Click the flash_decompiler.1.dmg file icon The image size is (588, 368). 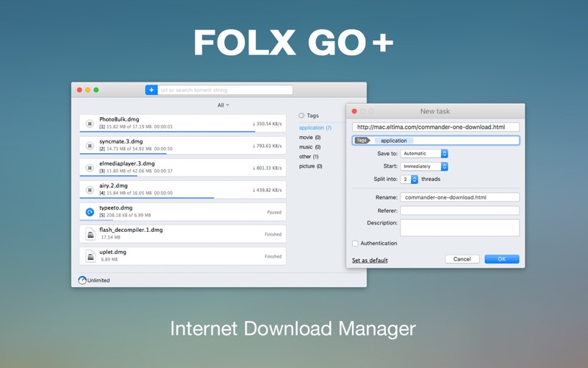click(90, 234)
